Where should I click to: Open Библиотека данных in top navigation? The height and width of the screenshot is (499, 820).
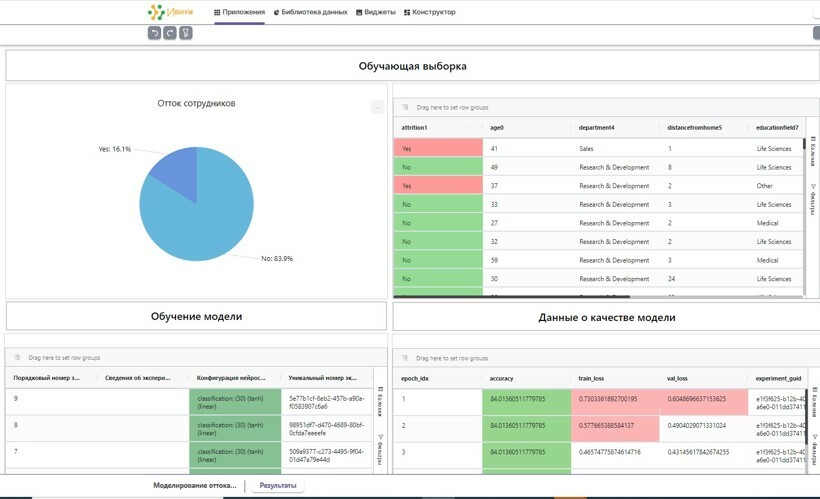point(310,12)
